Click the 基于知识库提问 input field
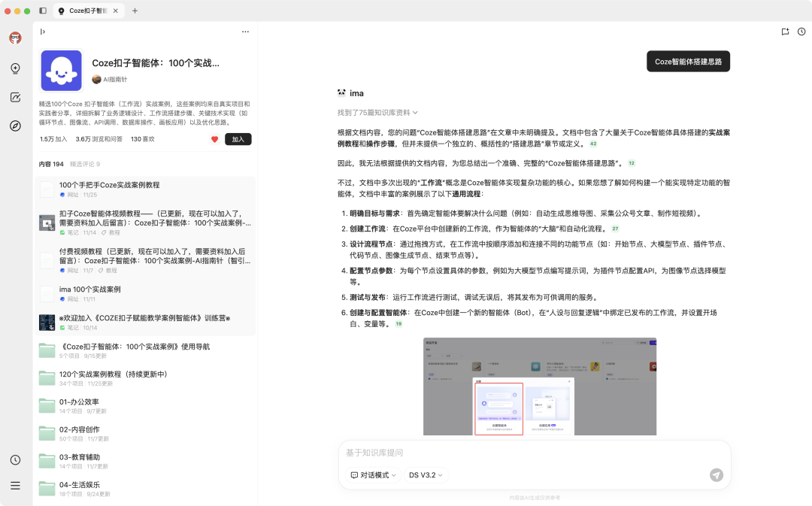Viewport: 812px width, 506px height. [x=535, y=453]
